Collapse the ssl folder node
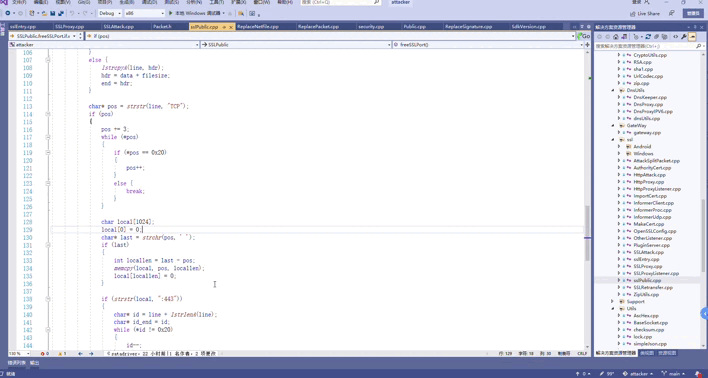This screenshot has height=378, width=708. (613, 140)
